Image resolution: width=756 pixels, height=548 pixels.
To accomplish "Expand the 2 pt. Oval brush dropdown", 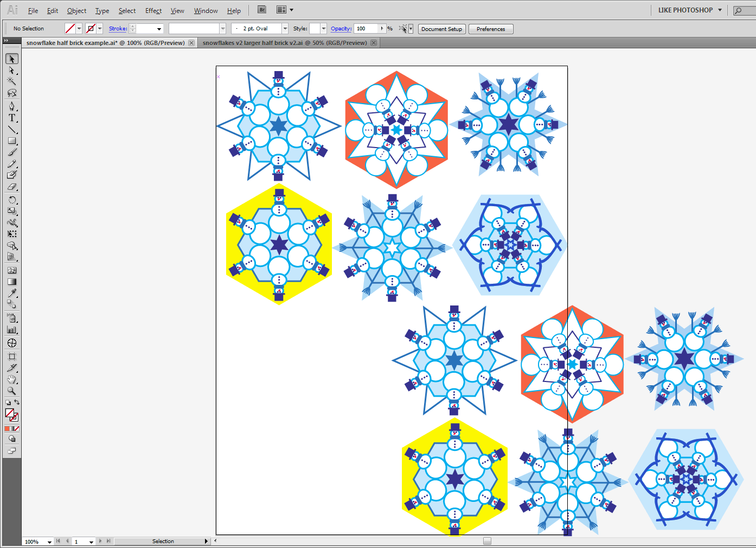I will click(x=285, y=29).
